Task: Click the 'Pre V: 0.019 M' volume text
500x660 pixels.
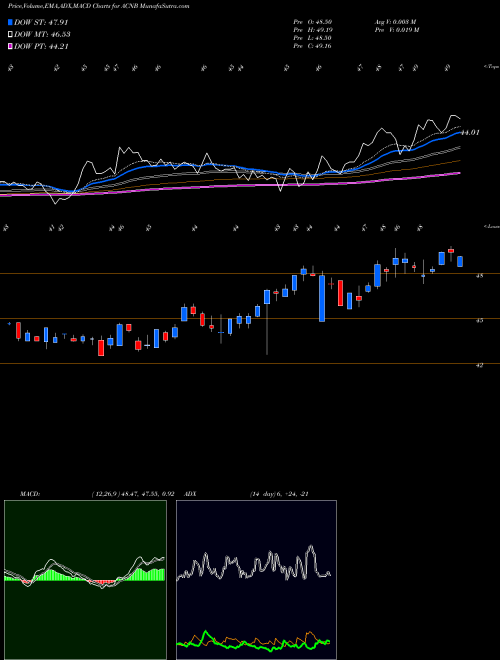Action: [396, 30]
